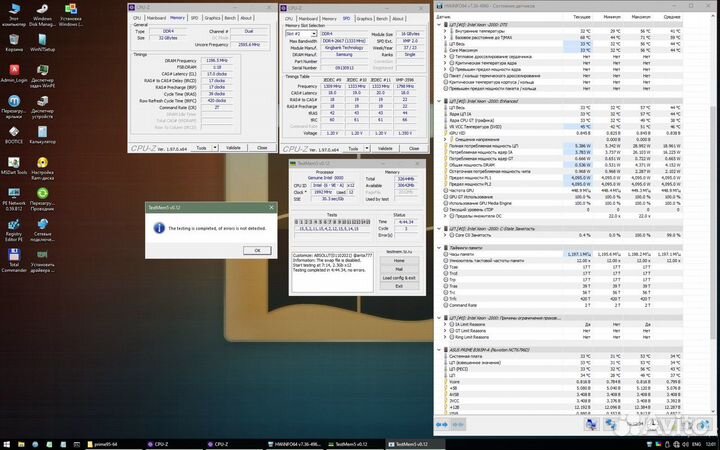Expand the Core C0 Занятость row

445,235
